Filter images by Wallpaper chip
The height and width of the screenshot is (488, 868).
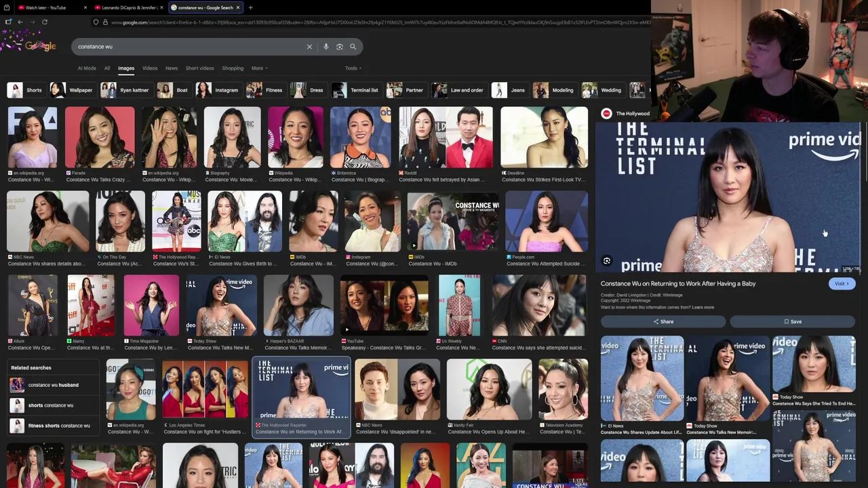(x=73, y=90)
